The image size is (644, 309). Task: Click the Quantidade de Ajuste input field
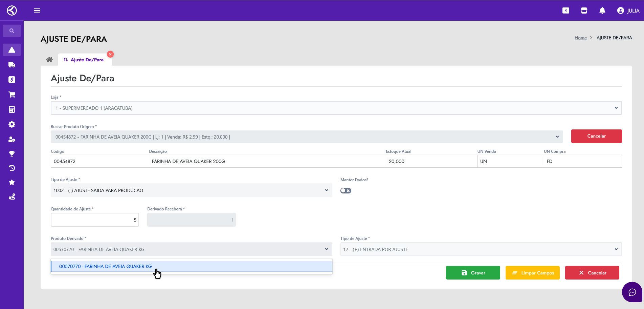(95, 220)
